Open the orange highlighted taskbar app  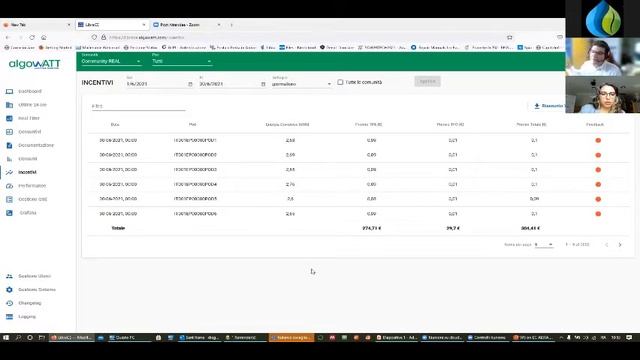coord(291,338)
